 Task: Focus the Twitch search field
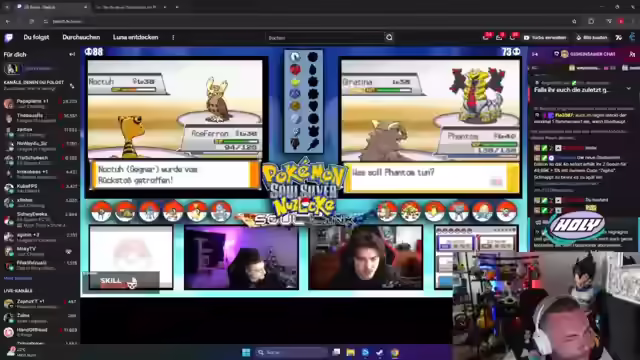(325, 38)
